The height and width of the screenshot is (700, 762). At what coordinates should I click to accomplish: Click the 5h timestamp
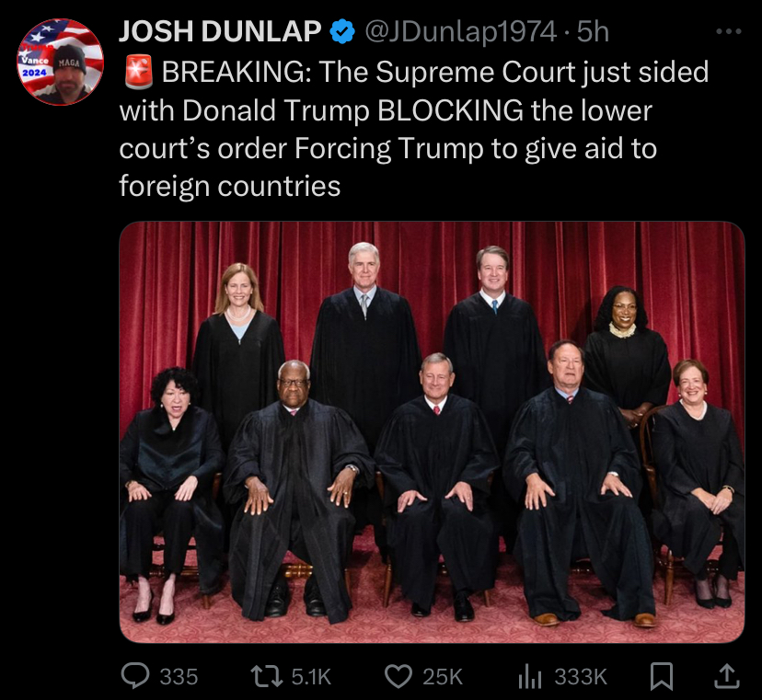(x=593, y=31)
